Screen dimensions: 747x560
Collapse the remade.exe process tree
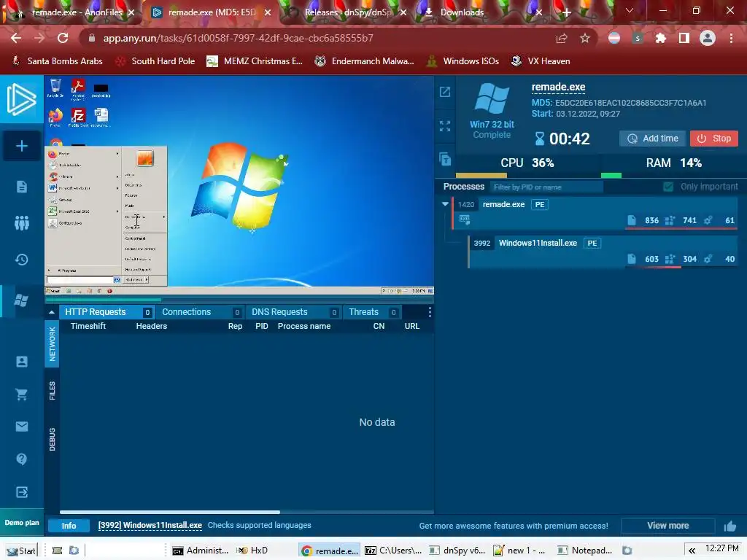click(445, 204)
